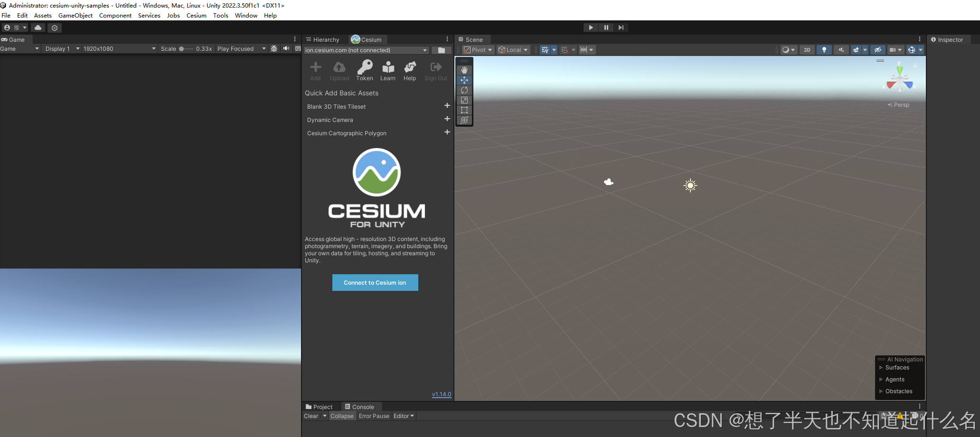Open the Cesium Learn resources icon
Viewport: 980px width, 437px height.
(388, 71)
